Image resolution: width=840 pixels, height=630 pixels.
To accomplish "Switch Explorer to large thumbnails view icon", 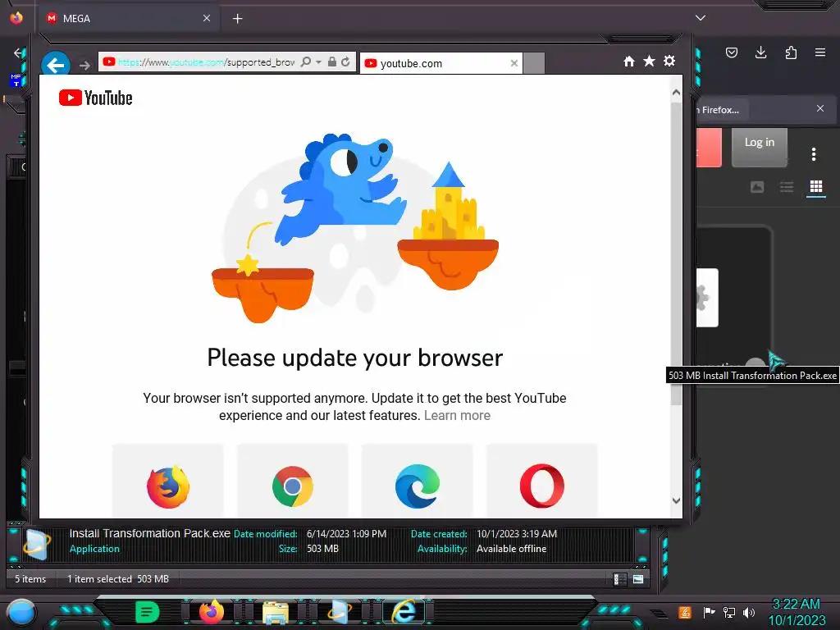I will [638, 579].
